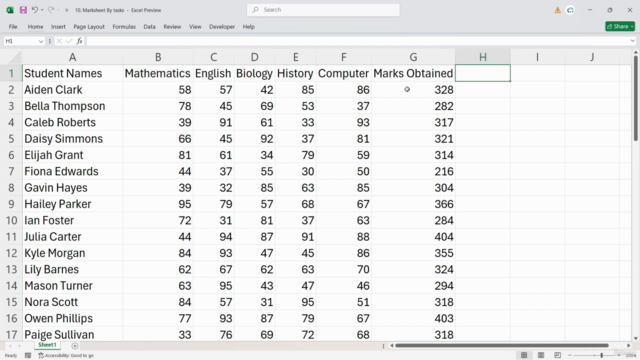Open the Review tab

pyautogui.click(x=172, y=27)
